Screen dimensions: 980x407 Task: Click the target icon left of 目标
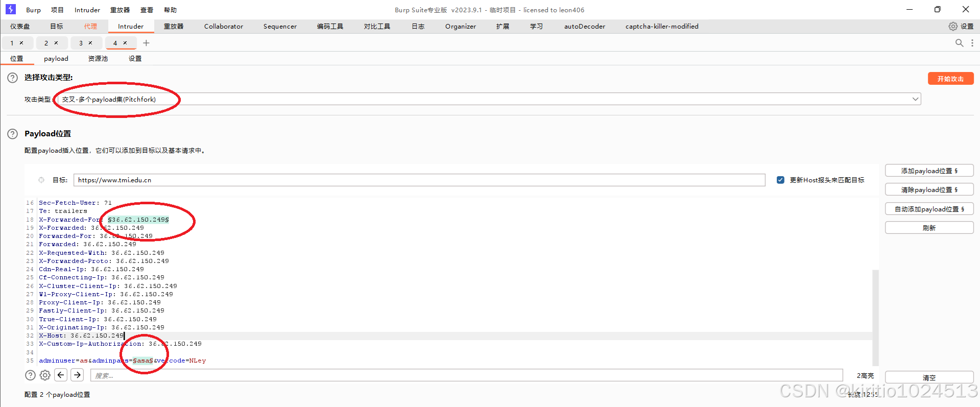[41, 180]
